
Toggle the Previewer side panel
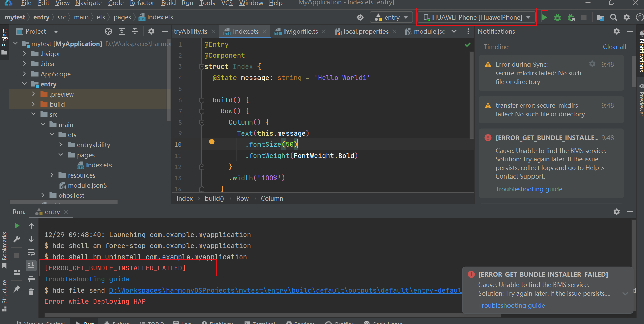[641, 101]
